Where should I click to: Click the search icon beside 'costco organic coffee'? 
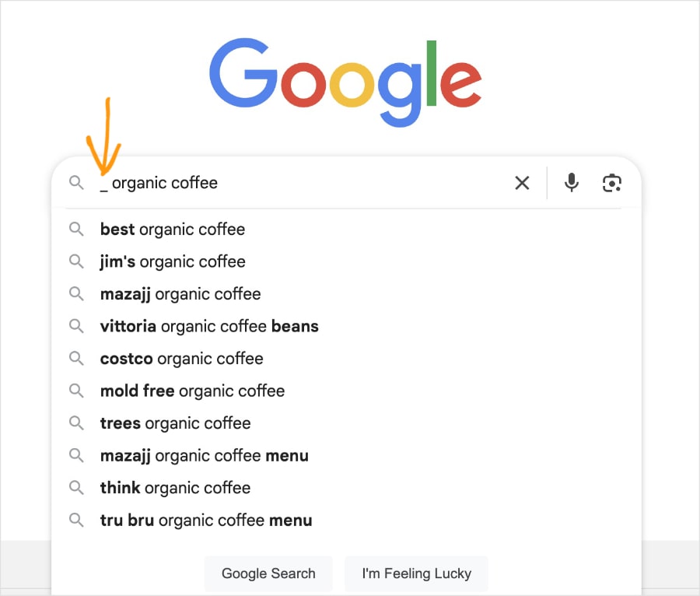coord(76,359)
